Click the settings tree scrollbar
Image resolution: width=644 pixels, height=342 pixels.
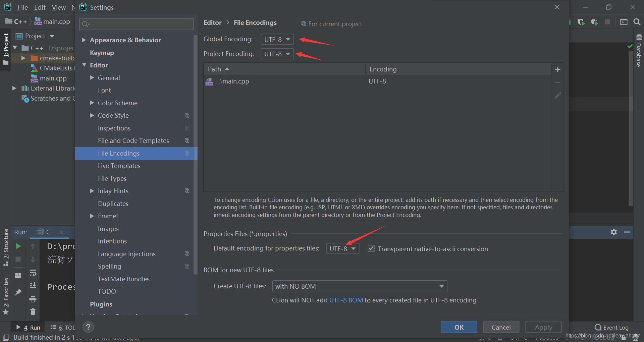click(195, 154)
